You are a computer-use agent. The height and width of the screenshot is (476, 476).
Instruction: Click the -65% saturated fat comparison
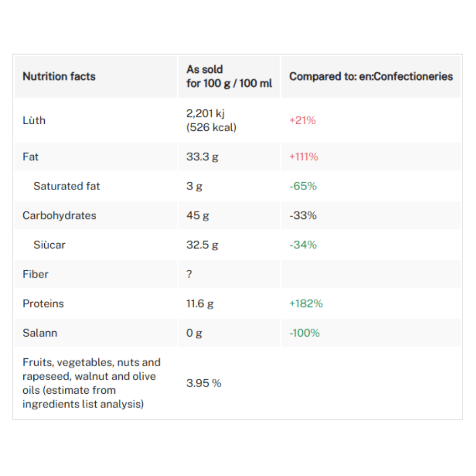tap(303, 186)
